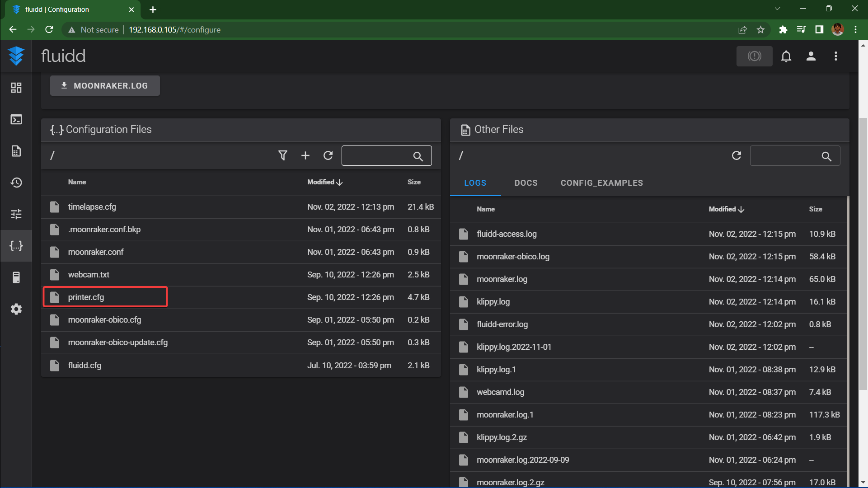Go back in browser history
The image size is (868, 488).
pyautogui.click(x=13, y=30)
